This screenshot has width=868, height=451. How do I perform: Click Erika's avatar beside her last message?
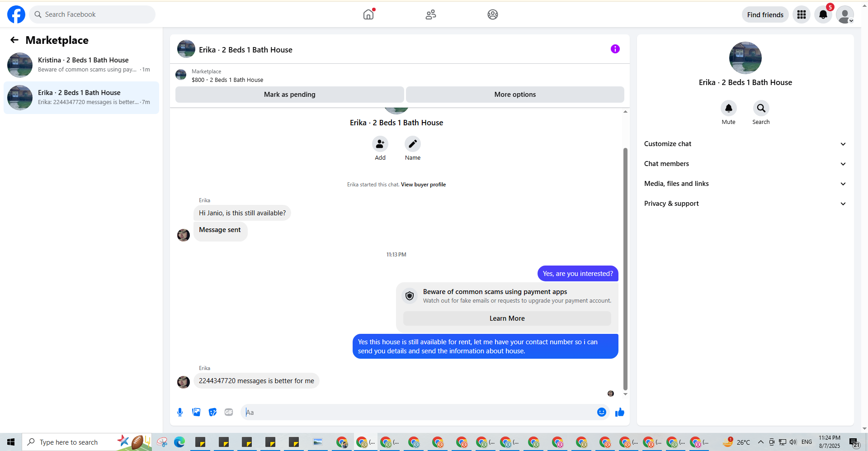(x=184, y=382)
